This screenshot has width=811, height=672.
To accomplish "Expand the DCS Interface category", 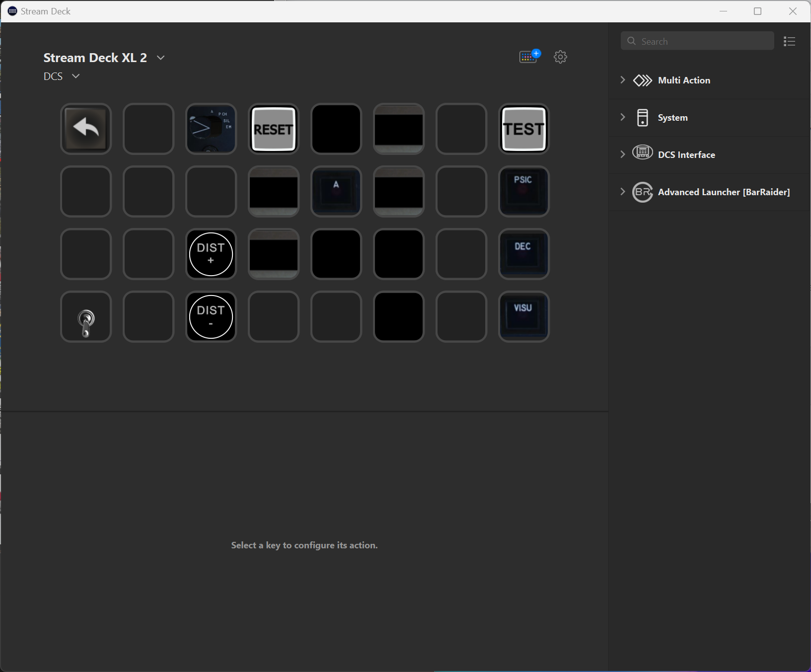I will click(x=623, y=154).
